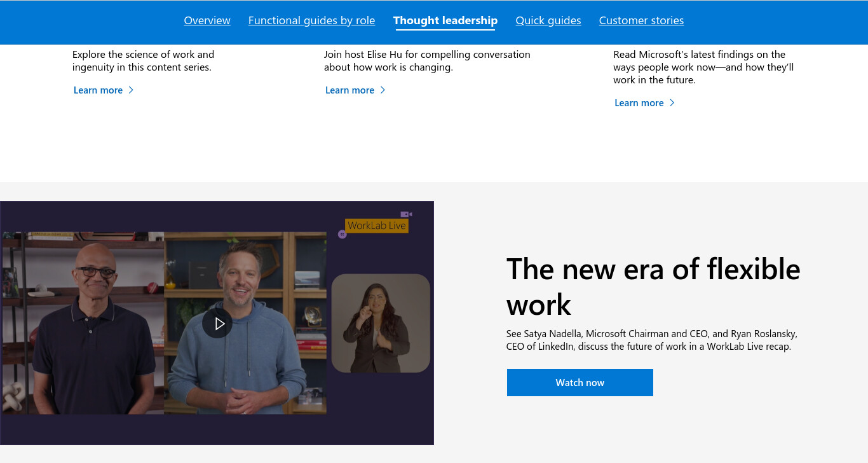Click chevron next to science of work Learn more

tap(131, 90)
